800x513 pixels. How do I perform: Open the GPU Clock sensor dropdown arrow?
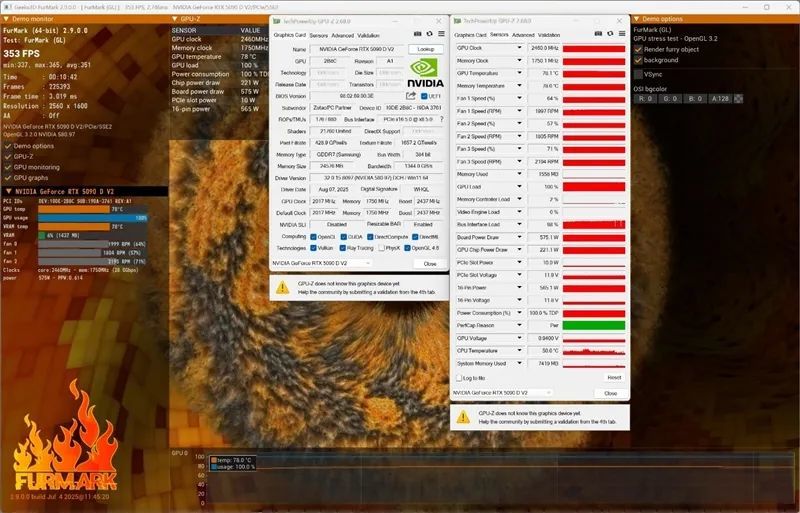[519, 48]
